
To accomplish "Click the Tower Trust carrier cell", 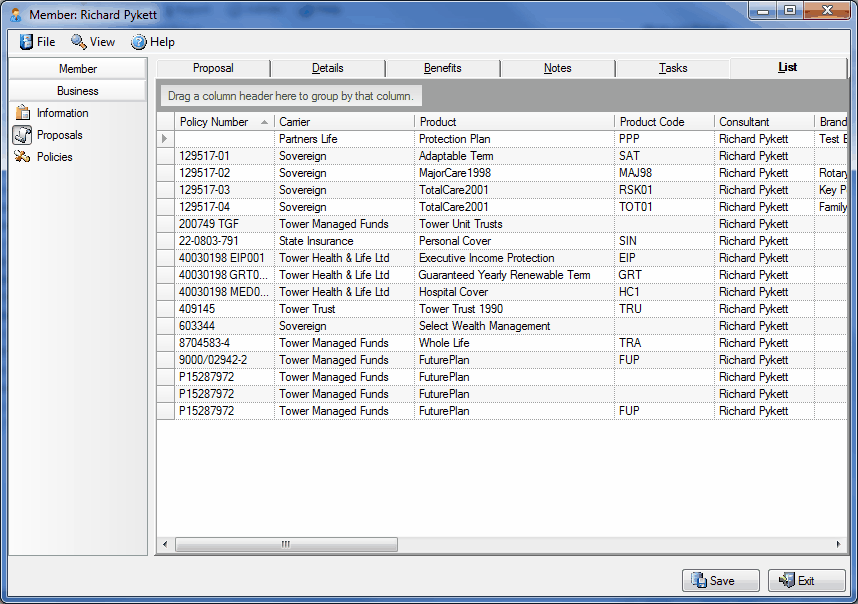I will pyautogui.click(x=344, y=309).
